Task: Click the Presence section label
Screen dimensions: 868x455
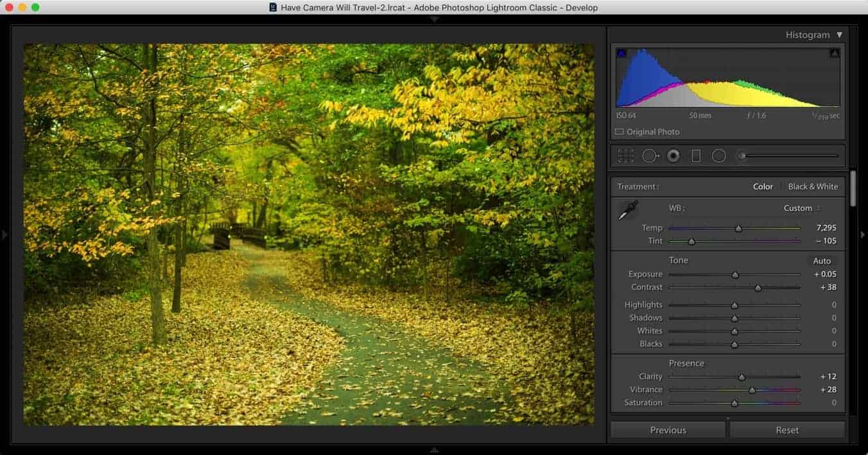Action: pyautogui.click(x=686, y=363)
